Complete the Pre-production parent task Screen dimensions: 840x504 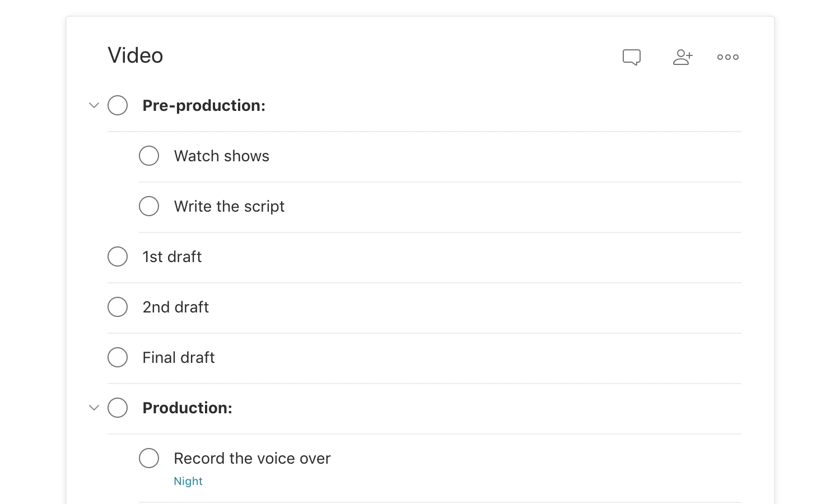pos(118,105)
